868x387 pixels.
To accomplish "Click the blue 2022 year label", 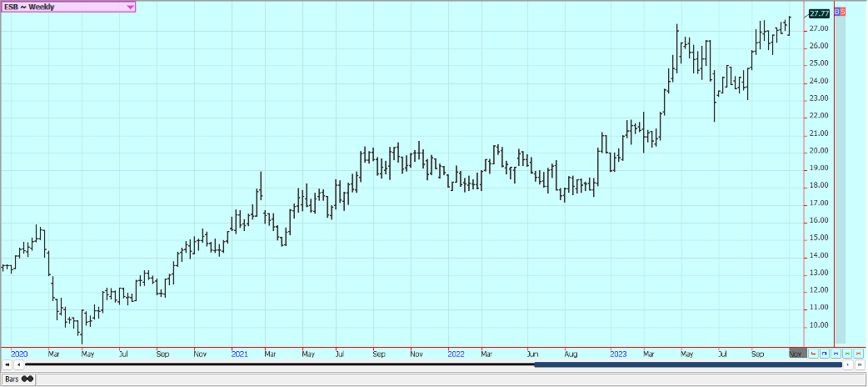I will 456,353.
